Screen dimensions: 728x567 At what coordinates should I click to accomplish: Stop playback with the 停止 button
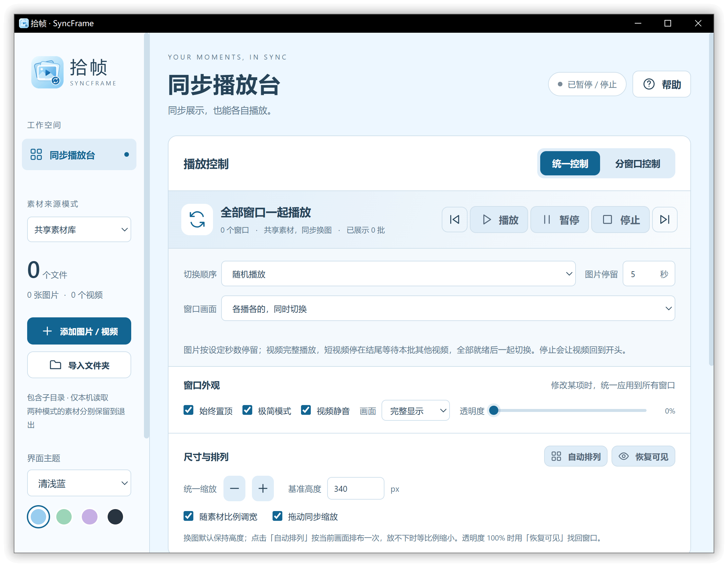[620, 220]
